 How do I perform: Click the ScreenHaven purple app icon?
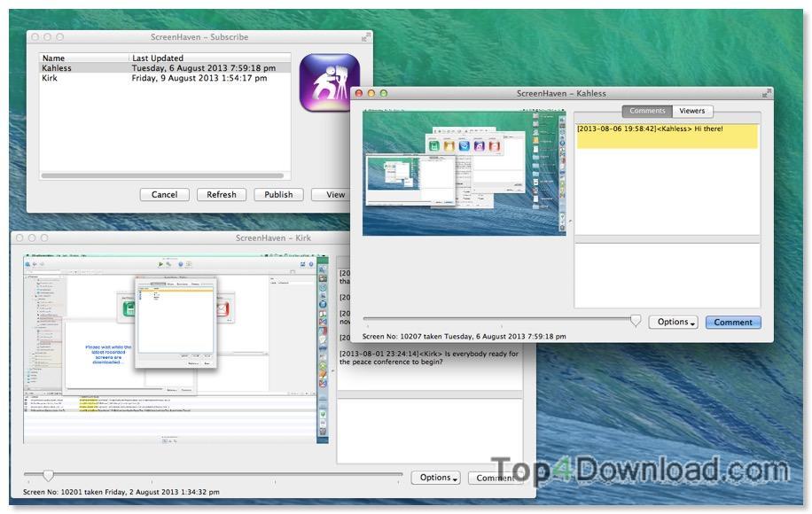coord(330,82)
